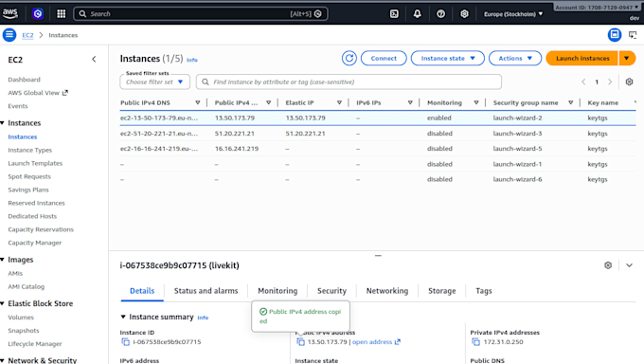The height and width of the screenshot is (364, 644).
Task: Open the Europe (Stockholm) region dropdown
Action: click(513, 14)
